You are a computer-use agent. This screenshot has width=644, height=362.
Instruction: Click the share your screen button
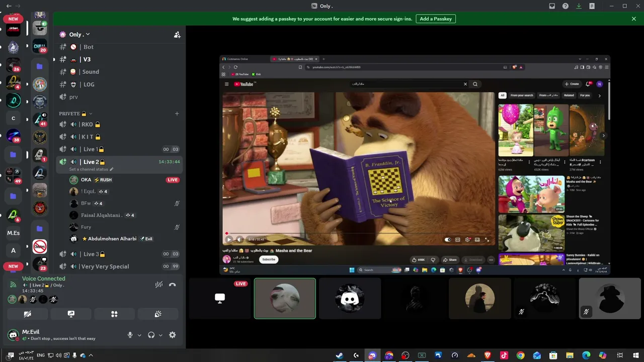(x=71, y=314)
